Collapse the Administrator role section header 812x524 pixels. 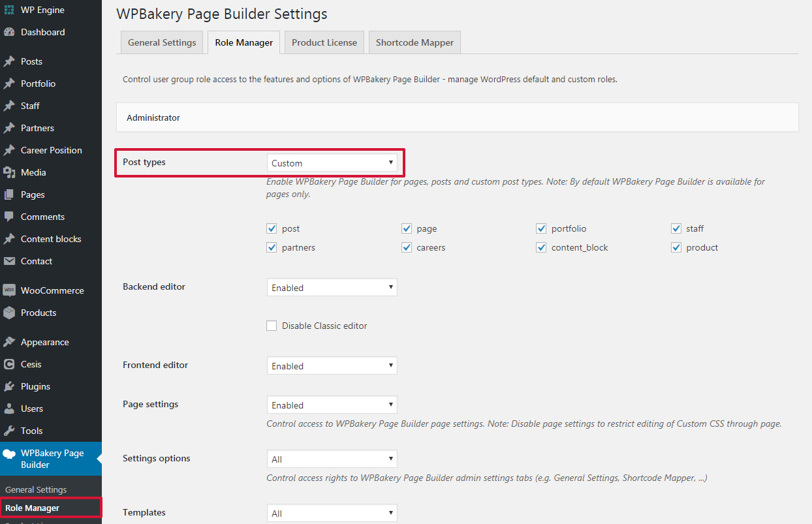click(457, 117)
